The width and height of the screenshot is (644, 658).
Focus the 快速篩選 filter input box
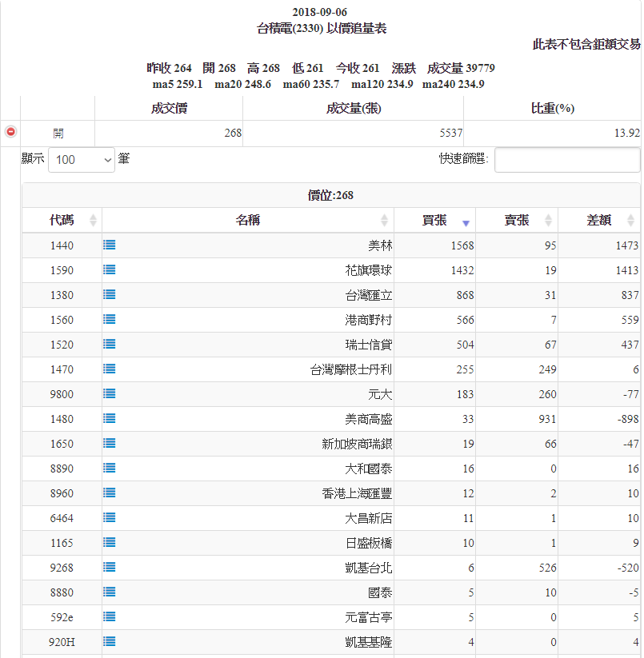coord(566,160)
